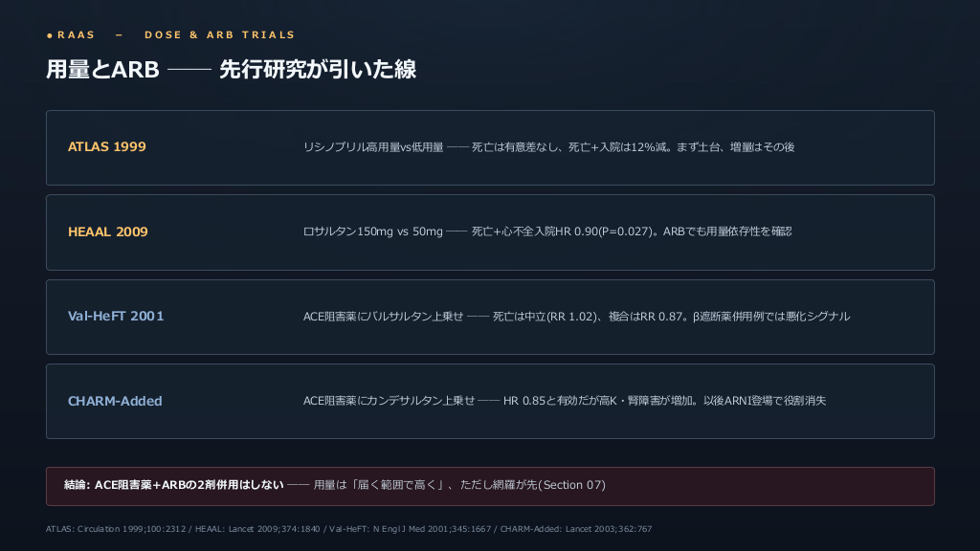Click empty area of the red conclusion banner
The width and height of the screenshot is (980, 551).
(x=768, y=486)
